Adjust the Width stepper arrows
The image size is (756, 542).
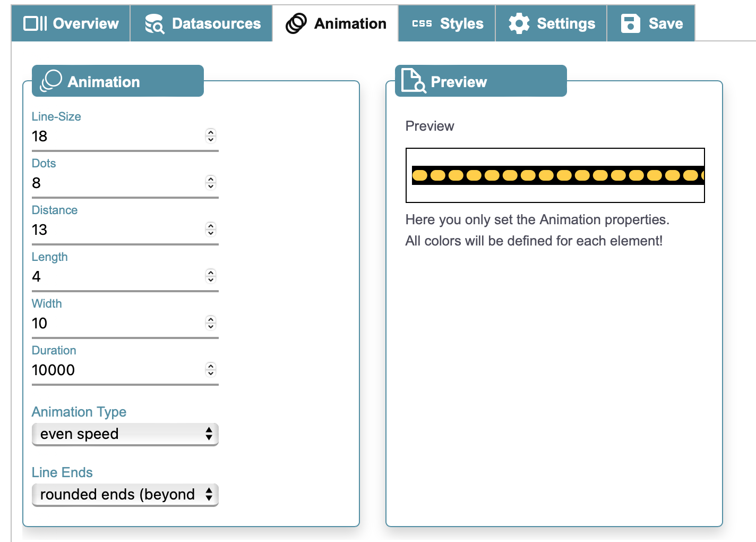[x=211, y=323]
